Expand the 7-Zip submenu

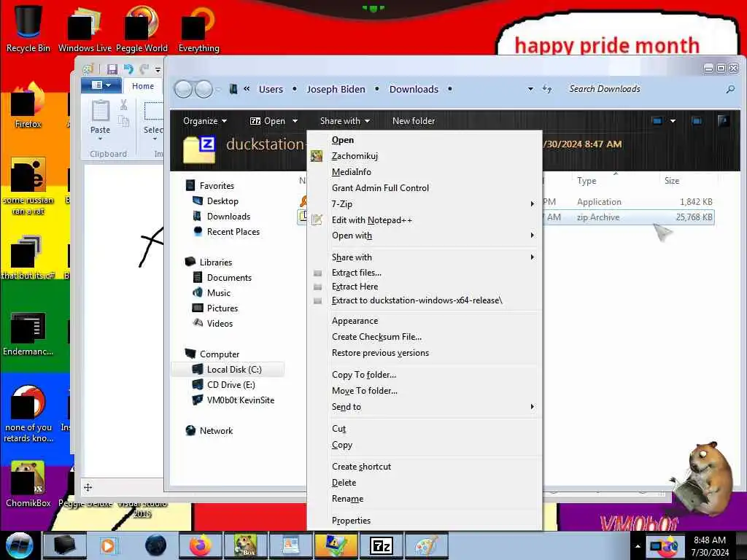(424, 204)
